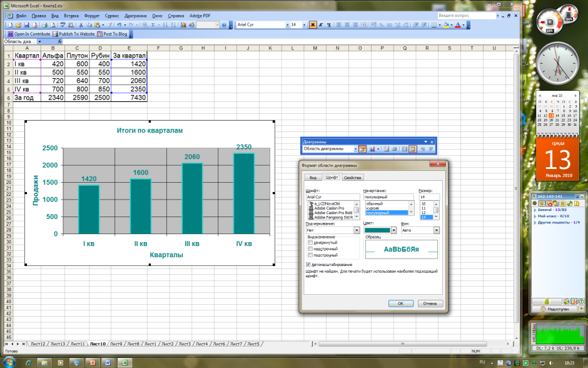This screenshot has height=368, width=588.
Task: Open the Подчеркивание dropdown
Action: pos(357,230)
